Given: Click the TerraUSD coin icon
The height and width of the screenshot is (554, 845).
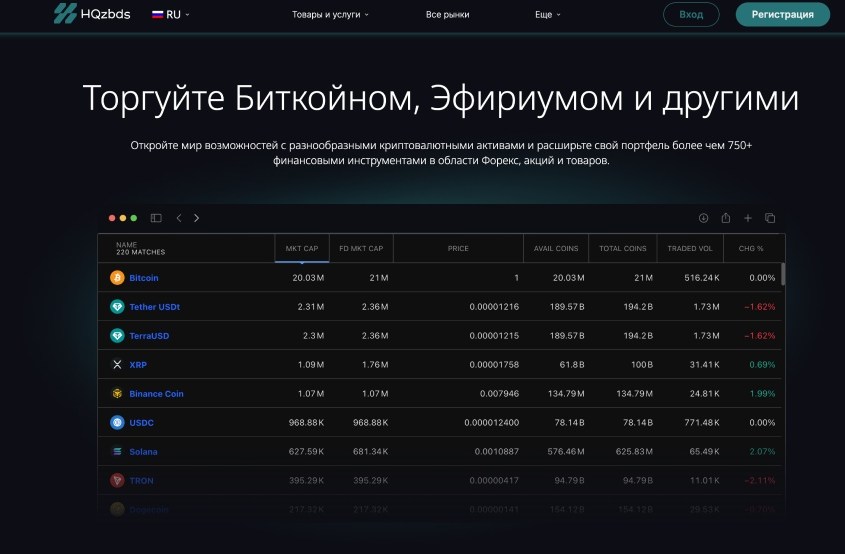Looking at the screenshot, I should coord(117,336).
